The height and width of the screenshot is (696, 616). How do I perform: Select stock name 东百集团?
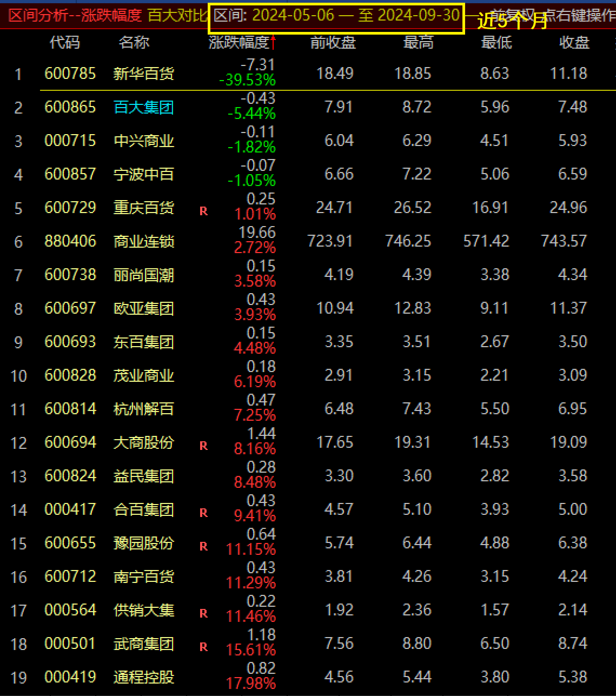144,342
